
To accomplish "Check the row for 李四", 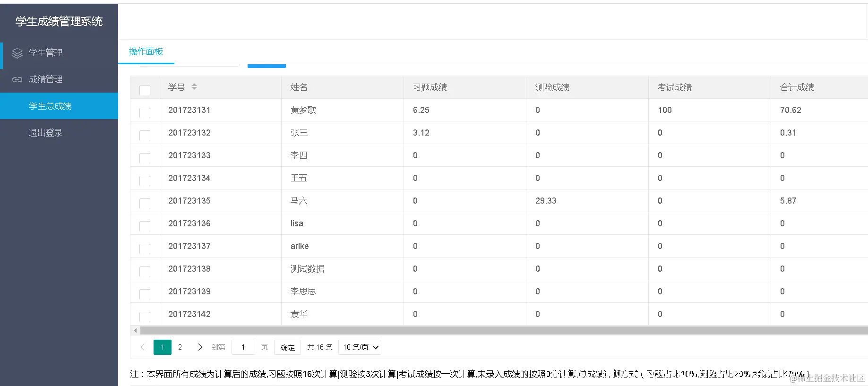I will pos(145,158).
